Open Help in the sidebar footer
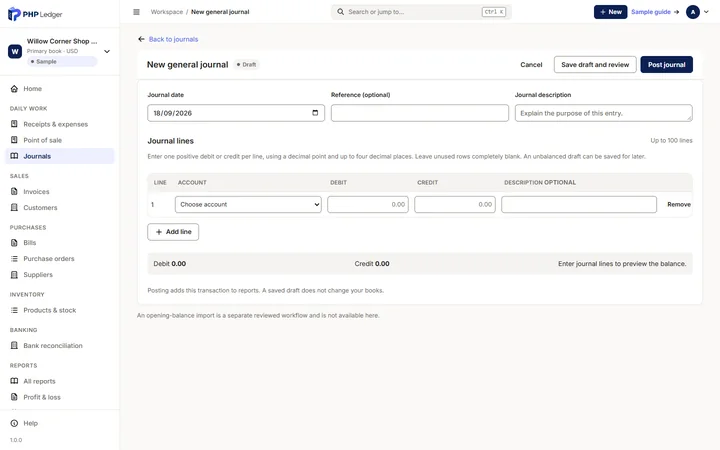This screenshot has height=450, width=720. [x=60, y=423]
